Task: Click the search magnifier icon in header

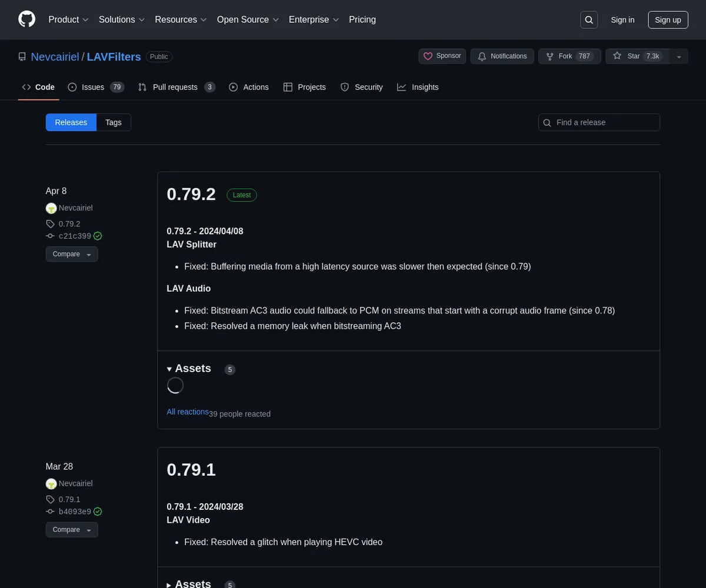Action: (588, 20)
